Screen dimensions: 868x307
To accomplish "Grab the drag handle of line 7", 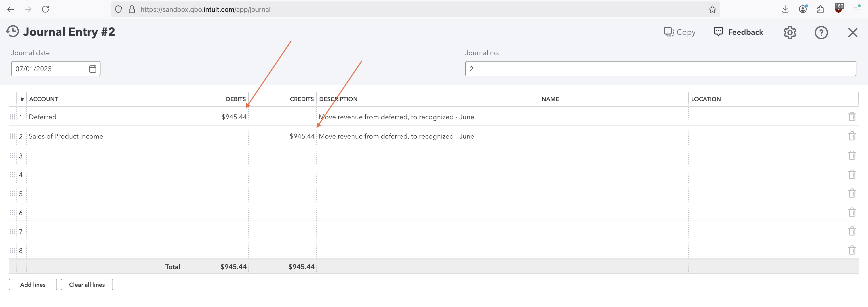I will (x=13, y=231).
